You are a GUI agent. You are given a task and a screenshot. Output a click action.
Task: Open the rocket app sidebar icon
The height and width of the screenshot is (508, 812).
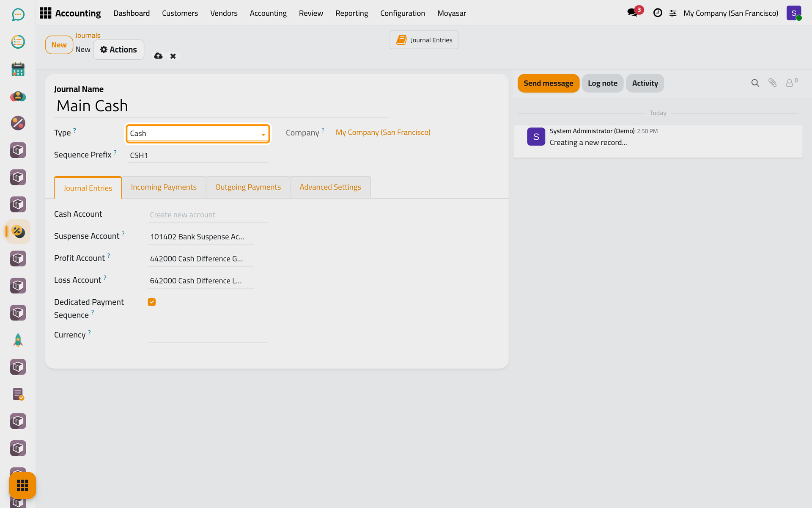point(18,340)
